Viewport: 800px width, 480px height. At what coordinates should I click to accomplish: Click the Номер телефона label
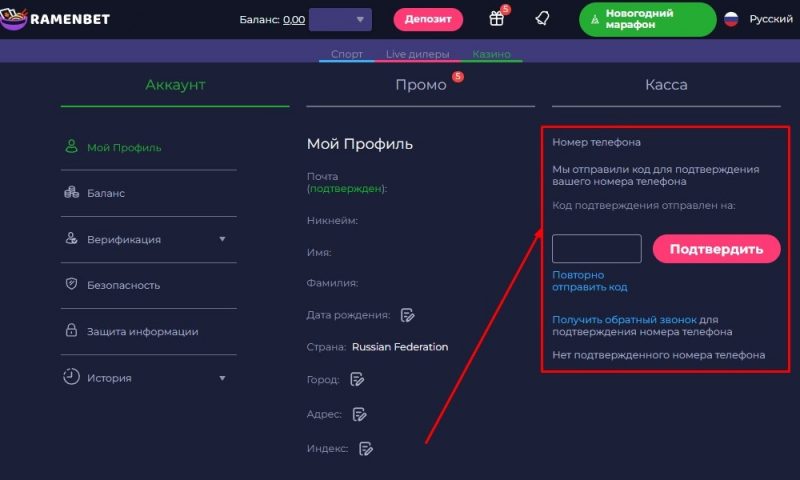point(596,142)
